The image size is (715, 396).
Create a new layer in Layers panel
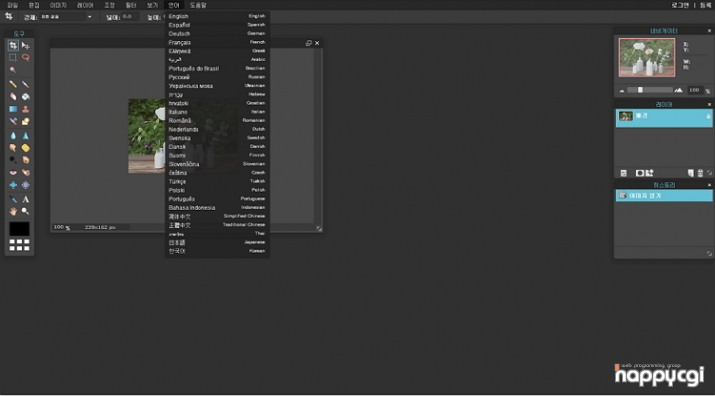691,173
